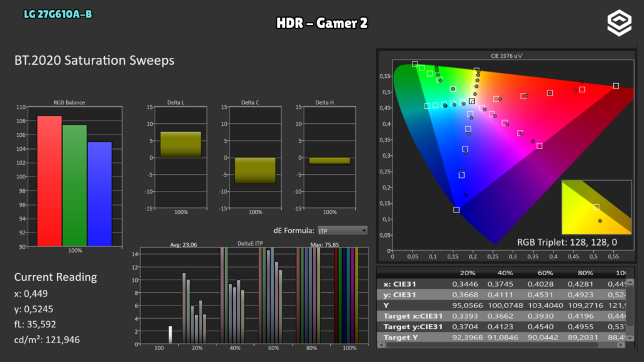Click the table scroll-right arrow
This screenshot has width=644, height=362.
(621, 345)
